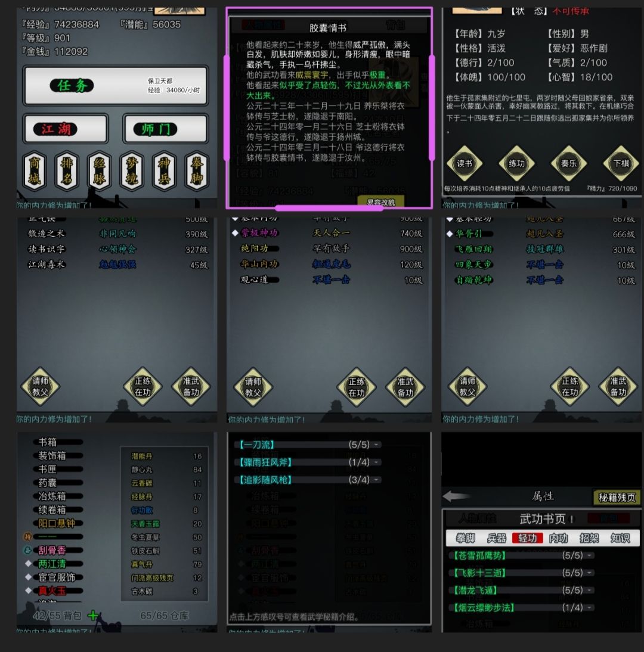The width and height of the screenshot is (644, 652).
Task: Select the 华骨引 skill row
Action: coord(541,234)
